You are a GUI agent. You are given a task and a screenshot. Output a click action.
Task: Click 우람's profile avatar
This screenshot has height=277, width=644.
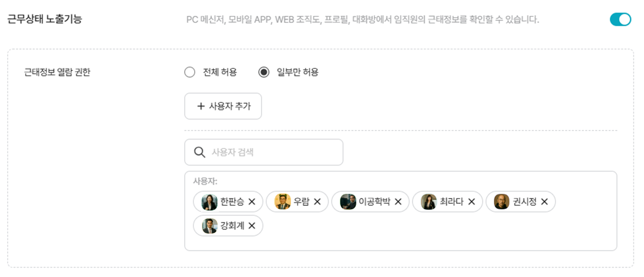point(282,202)
